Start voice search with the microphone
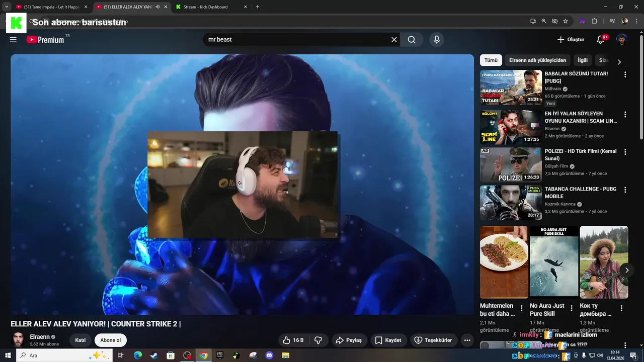Screen dimensions: 644x362 point(436,40)
